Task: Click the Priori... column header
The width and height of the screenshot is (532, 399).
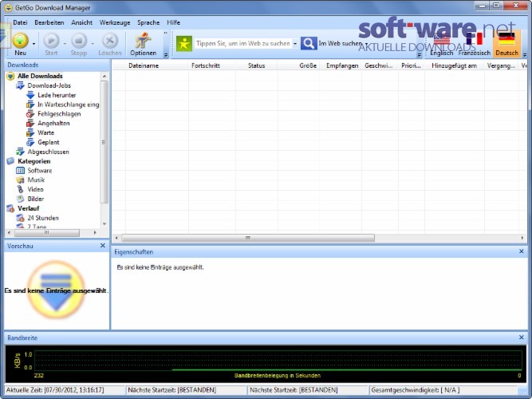Action: tap(411, 65)
